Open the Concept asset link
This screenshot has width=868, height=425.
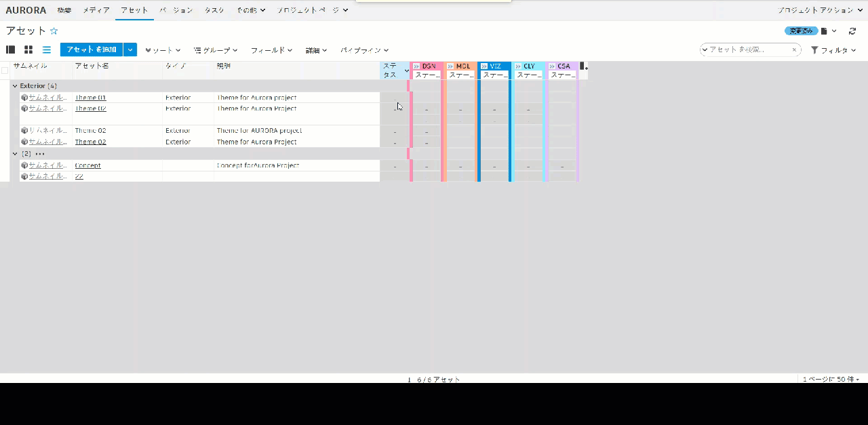(x=87, y=165)
